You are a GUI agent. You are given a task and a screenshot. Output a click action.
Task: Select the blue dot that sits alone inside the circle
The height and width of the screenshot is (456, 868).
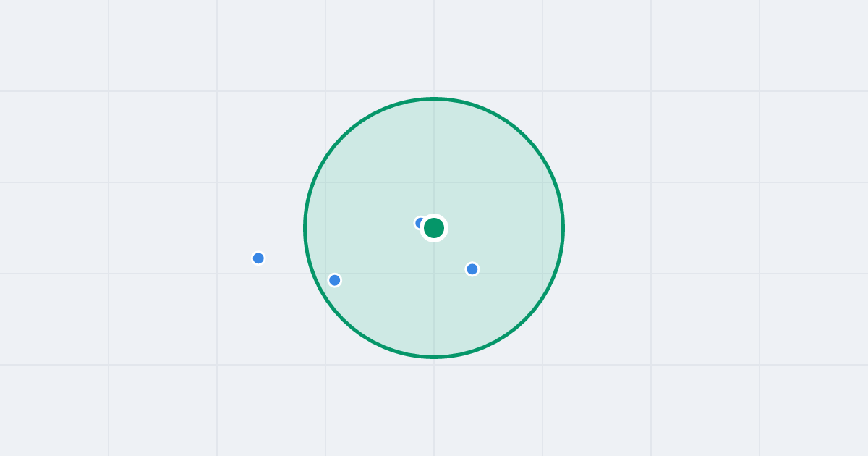472,269
